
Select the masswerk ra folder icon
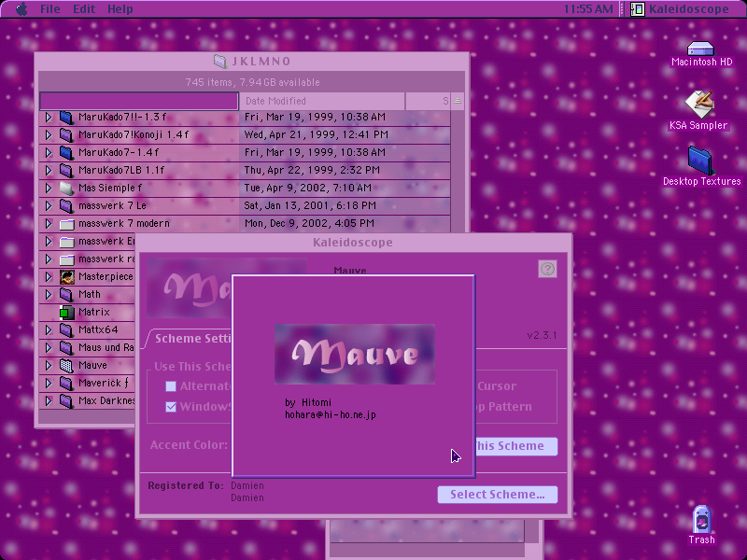(x=66, y=259)
